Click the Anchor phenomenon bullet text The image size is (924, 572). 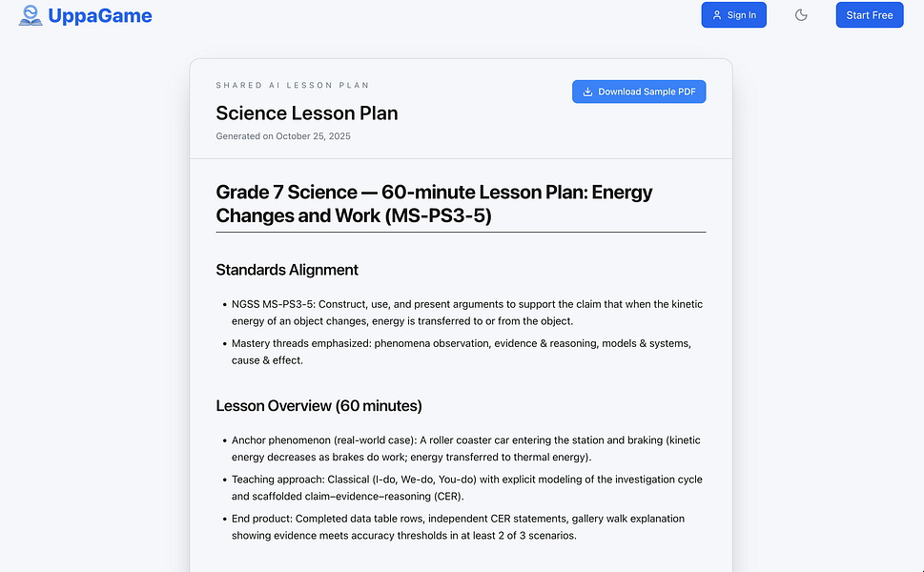tap(466, 449)
